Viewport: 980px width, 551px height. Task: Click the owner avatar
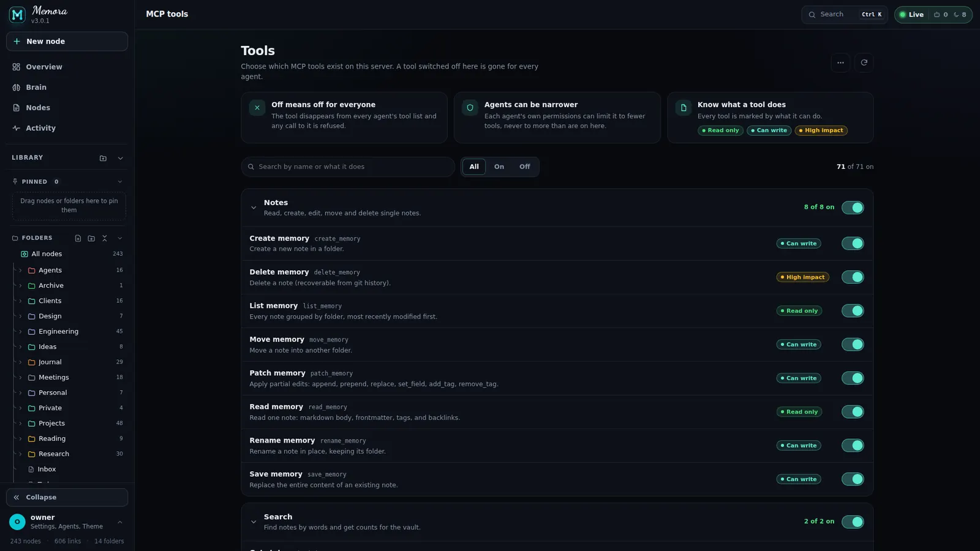coord(17,522)
